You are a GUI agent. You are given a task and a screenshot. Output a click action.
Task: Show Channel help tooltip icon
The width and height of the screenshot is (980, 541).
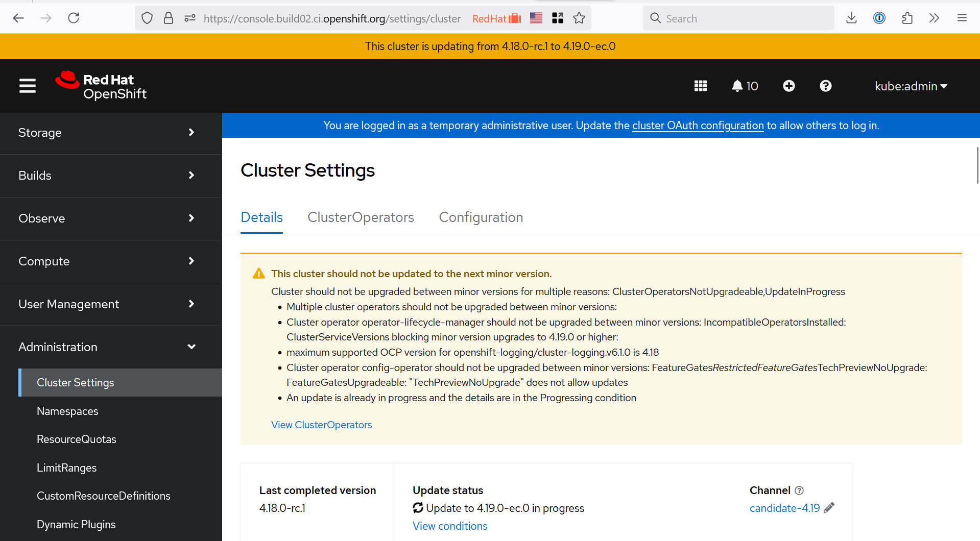(799, 490)
